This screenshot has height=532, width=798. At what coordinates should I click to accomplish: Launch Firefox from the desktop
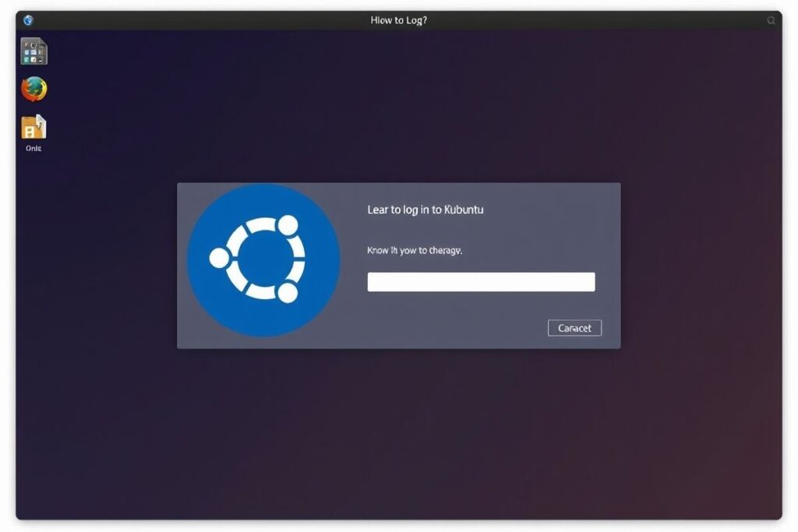pos(34,90)
